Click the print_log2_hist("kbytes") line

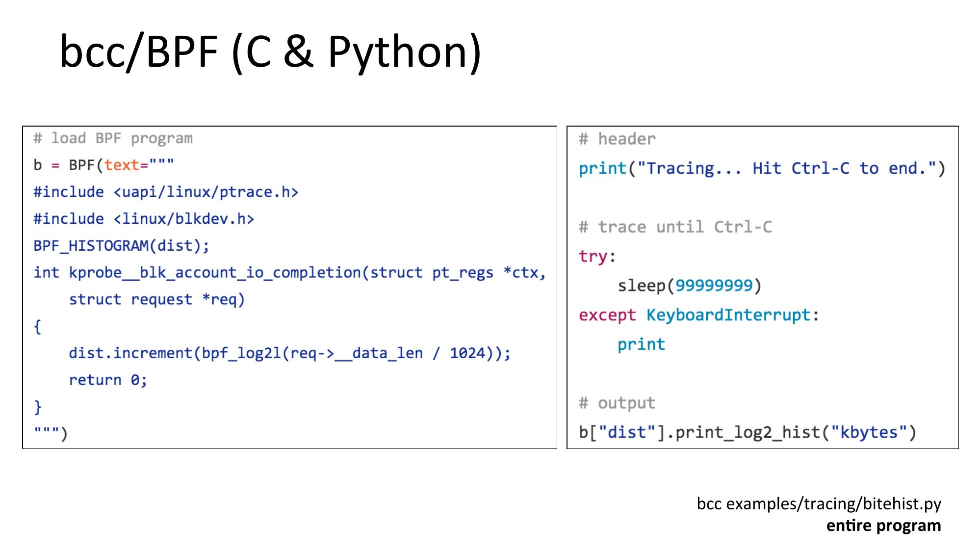point(747,433)
